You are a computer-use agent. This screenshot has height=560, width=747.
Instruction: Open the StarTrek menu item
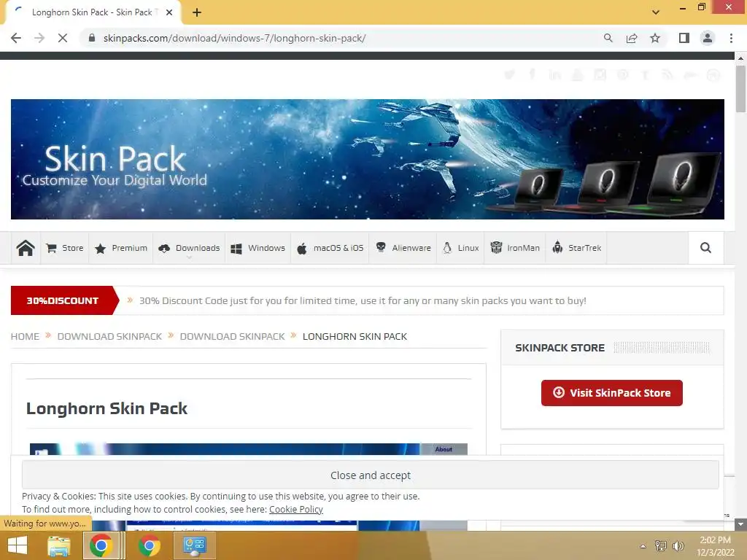(576, 248)
